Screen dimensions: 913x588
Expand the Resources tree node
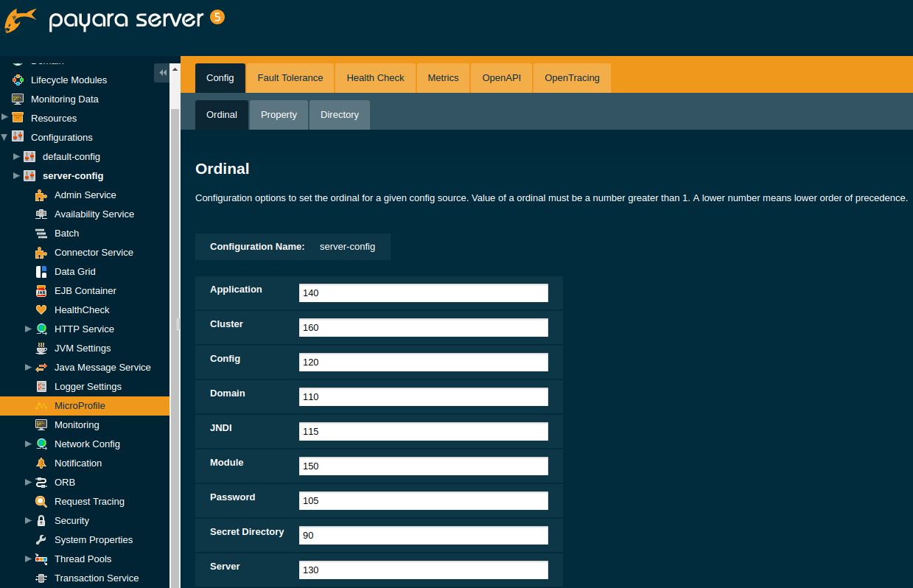[x=4, y=117]
